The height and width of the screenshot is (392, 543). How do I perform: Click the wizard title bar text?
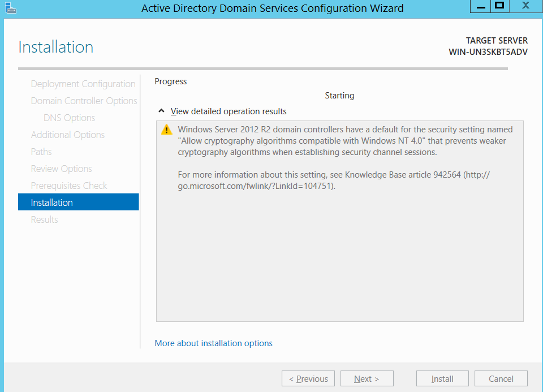272,8
